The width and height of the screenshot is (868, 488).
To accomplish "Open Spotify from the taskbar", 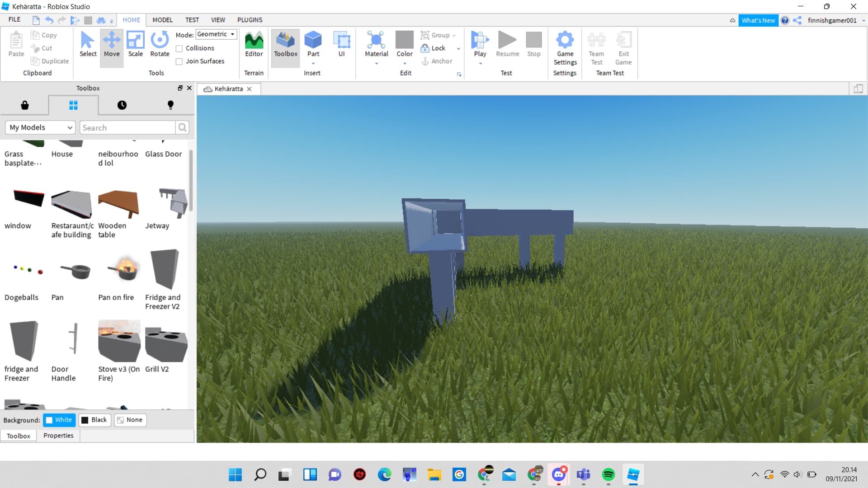I will 609,474.
